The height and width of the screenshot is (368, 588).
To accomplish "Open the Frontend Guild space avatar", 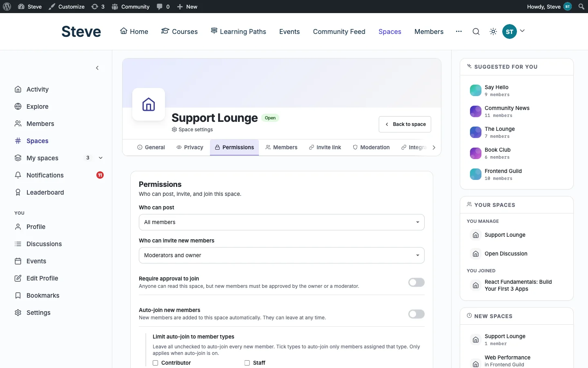I will pyautogui.click(x=476, y=174).
